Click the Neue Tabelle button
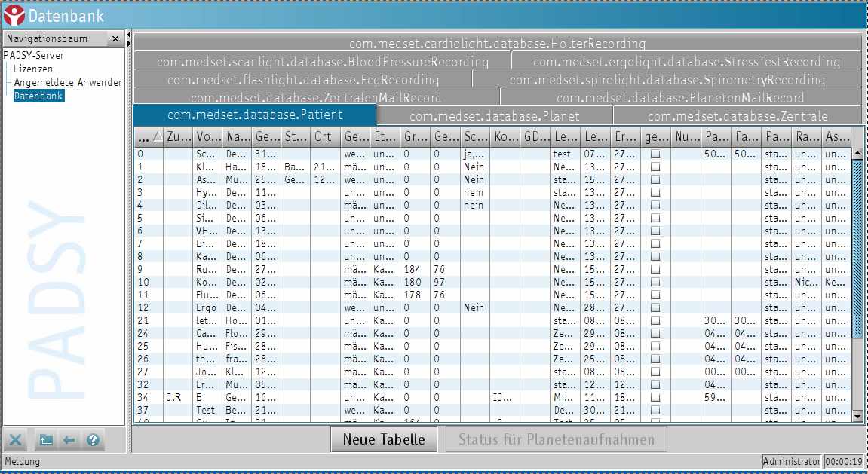Image resolution: width=868 pixels, height=474 pixels. coord(384,439)
